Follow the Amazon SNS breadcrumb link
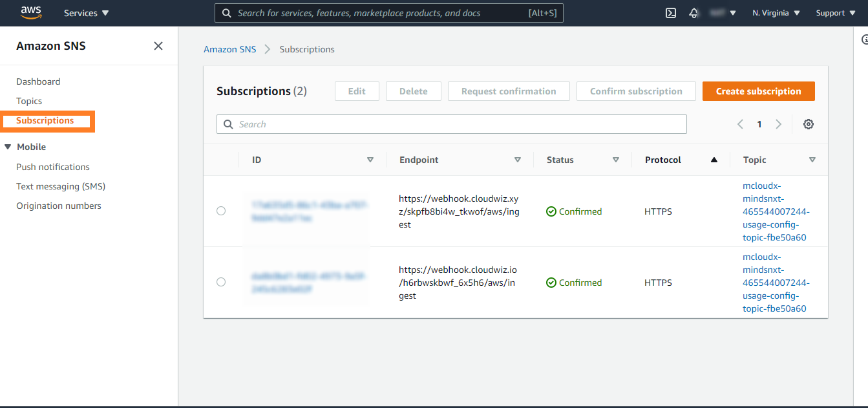This screenshot has width=868, height=408. click(230, 49)
